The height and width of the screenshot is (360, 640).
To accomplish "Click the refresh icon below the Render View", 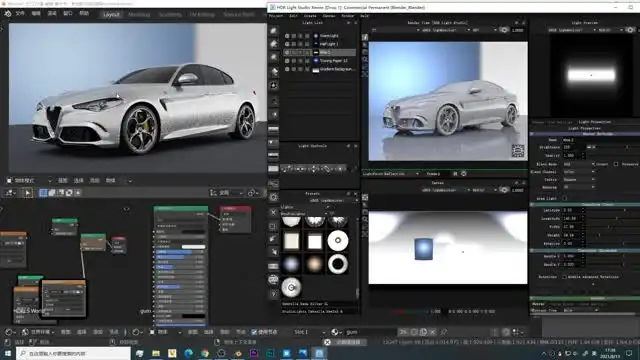I will pyautogui.click(x=464, y=173).
